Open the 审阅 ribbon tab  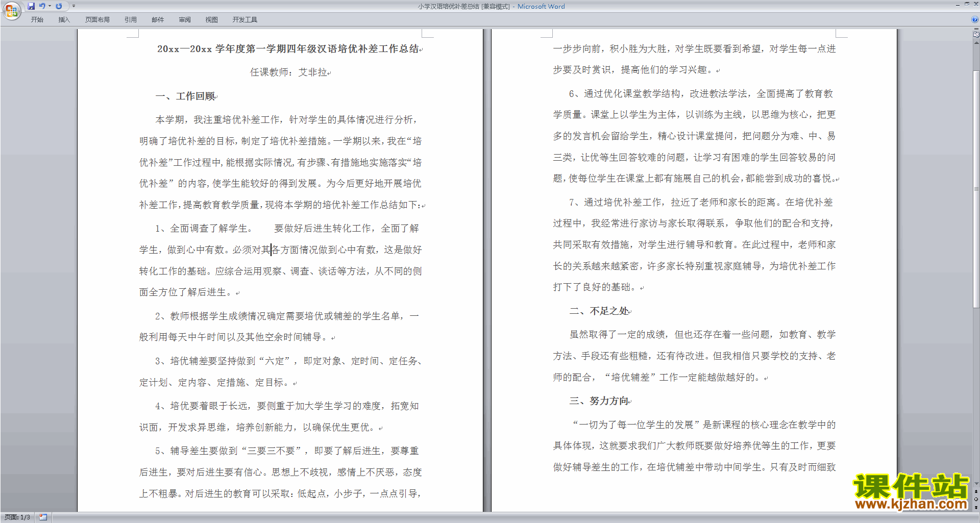pyautogui.click(x=185, y=19)
